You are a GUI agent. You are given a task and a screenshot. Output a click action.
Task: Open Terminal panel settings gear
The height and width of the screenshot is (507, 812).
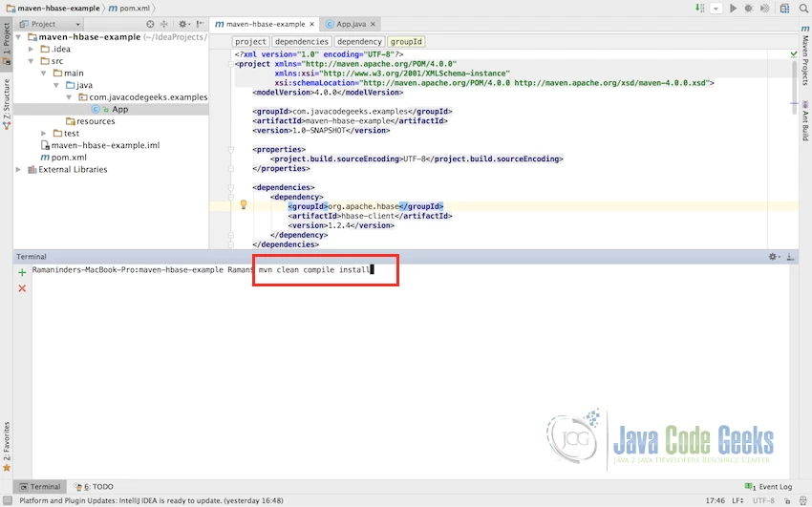774,257
